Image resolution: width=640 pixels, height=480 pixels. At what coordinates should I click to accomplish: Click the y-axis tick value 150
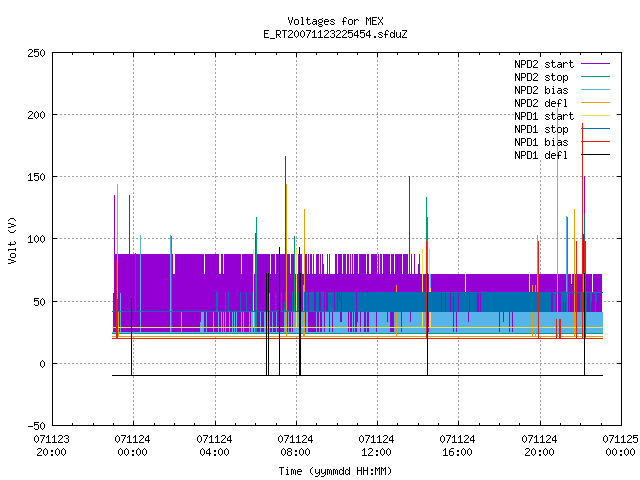[36, 178]
